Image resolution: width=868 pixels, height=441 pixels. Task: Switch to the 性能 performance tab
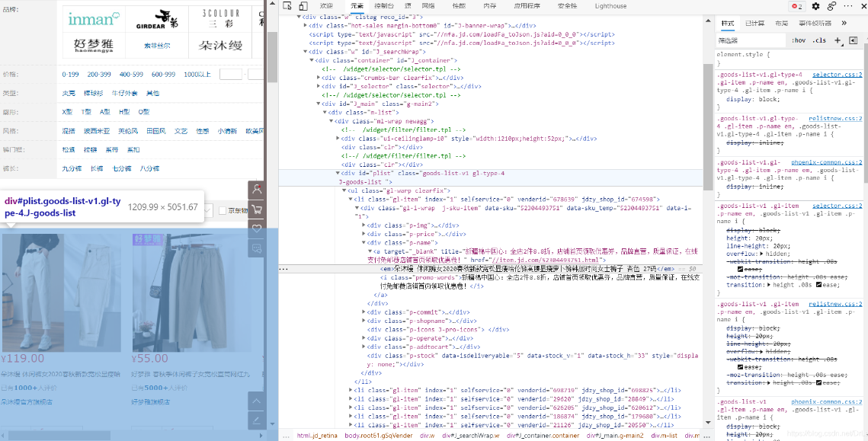[459, 6]
